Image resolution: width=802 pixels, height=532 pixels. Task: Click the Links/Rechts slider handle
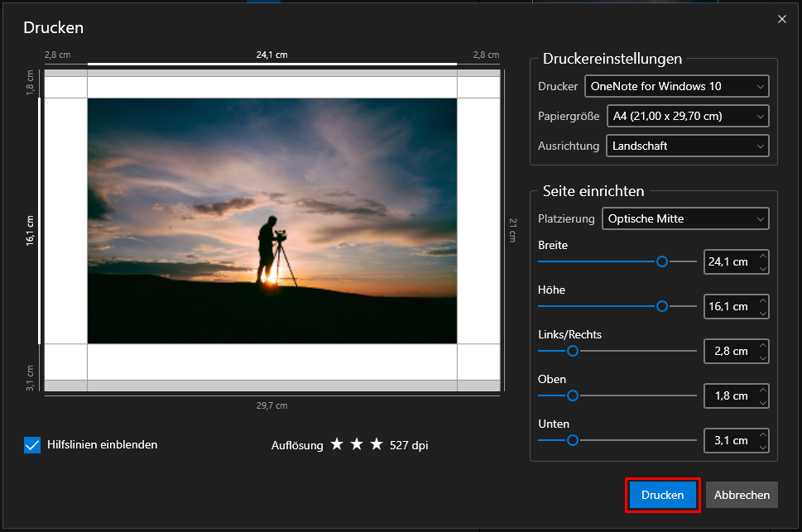[573, 351]
